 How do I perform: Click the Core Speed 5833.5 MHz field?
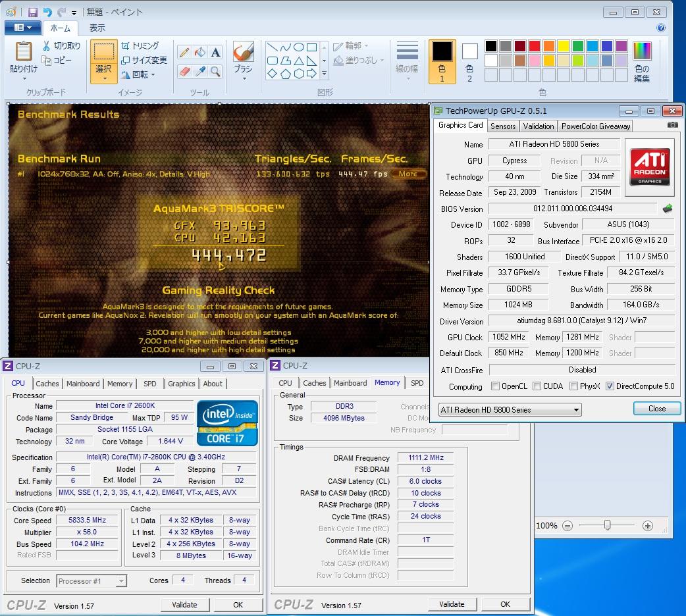(87, 520)
